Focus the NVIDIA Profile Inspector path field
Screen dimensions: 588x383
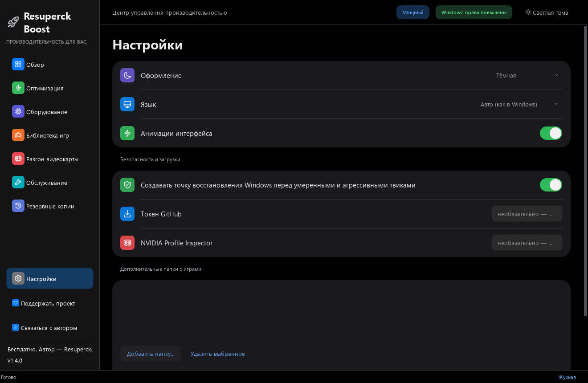(527, 243)
